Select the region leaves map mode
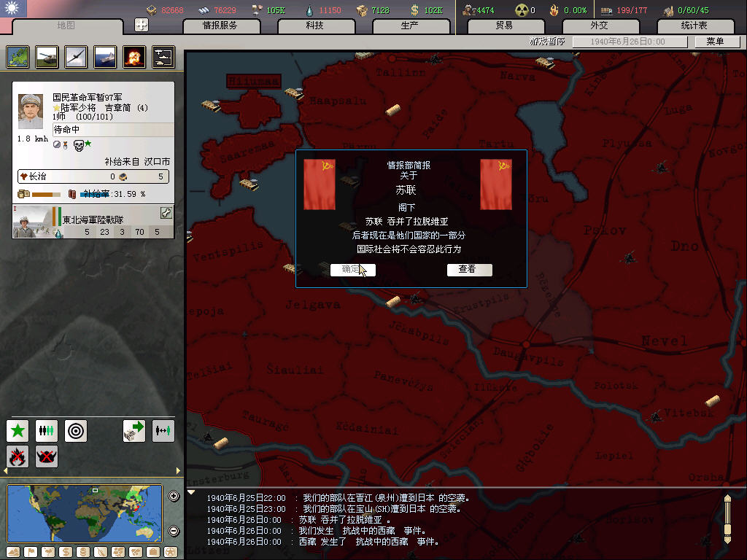This screenshot has height=560, width=747. (x=118, y=552)
